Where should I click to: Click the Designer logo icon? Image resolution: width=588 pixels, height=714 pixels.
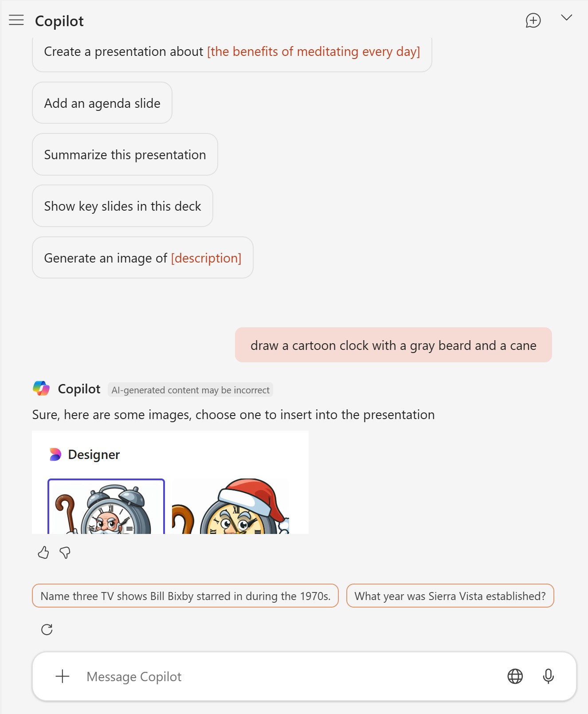pyautogui.click(x=55, y=455)
